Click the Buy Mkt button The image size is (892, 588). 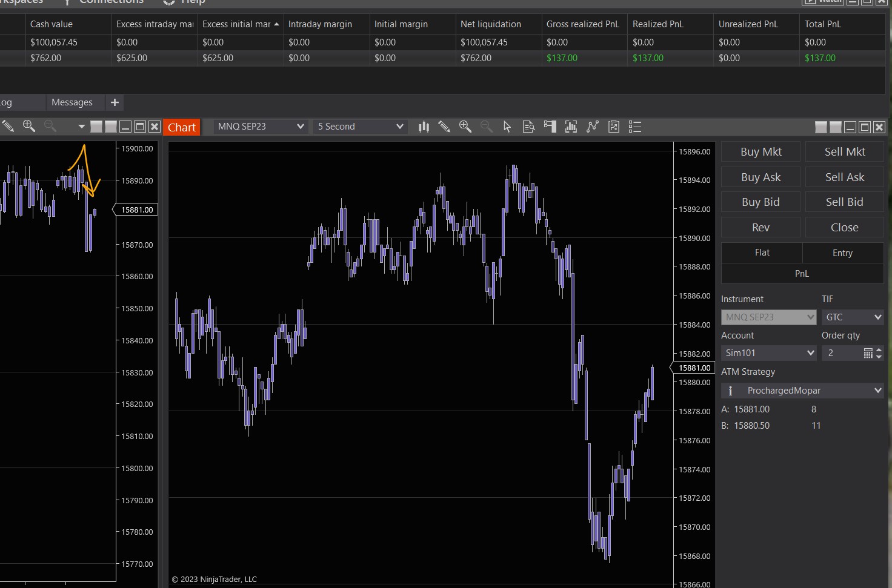click(x=761, y=152)
